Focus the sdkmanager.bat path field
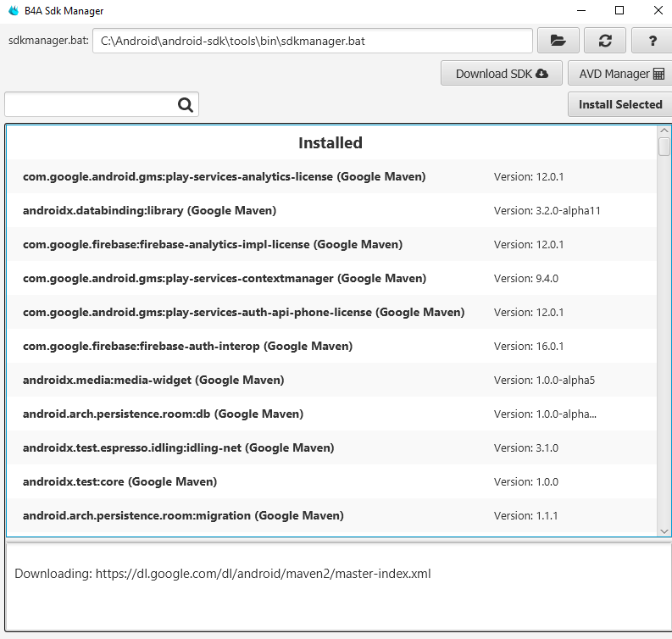This screenshot has width=672, height=639. 312,41
